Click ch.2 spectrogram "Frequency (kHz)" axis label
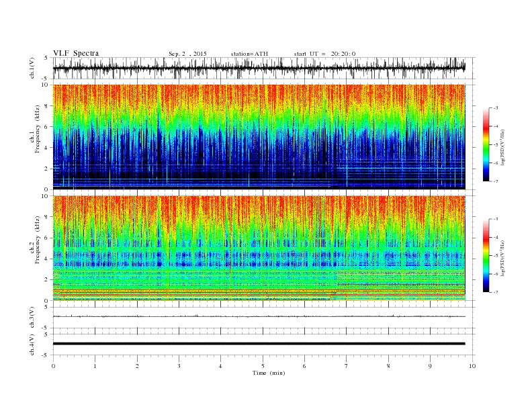This screenshot has height=411, width=532. point(37,239)
